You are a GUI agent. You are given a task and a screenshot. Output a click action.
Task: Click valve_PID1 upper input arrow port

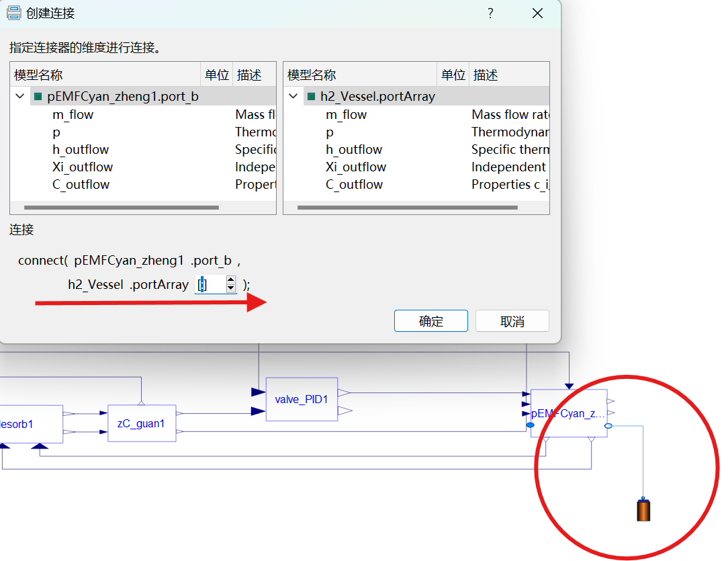(x=259, y=392)
